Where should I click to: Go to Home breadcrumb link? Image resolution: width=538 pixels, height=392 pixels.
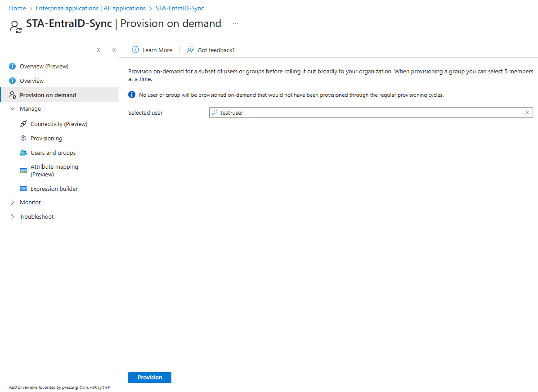click(x=18, y=8)
